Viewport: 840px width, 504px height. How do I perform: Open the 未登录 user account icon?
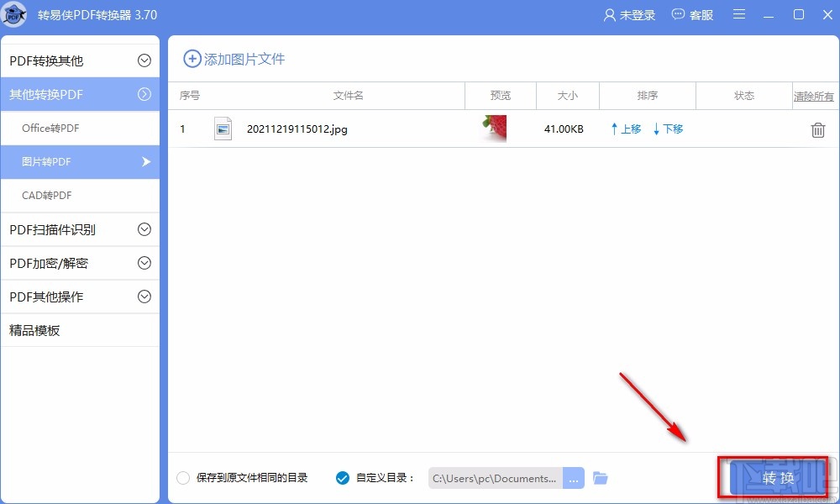[x=628, y=14]
